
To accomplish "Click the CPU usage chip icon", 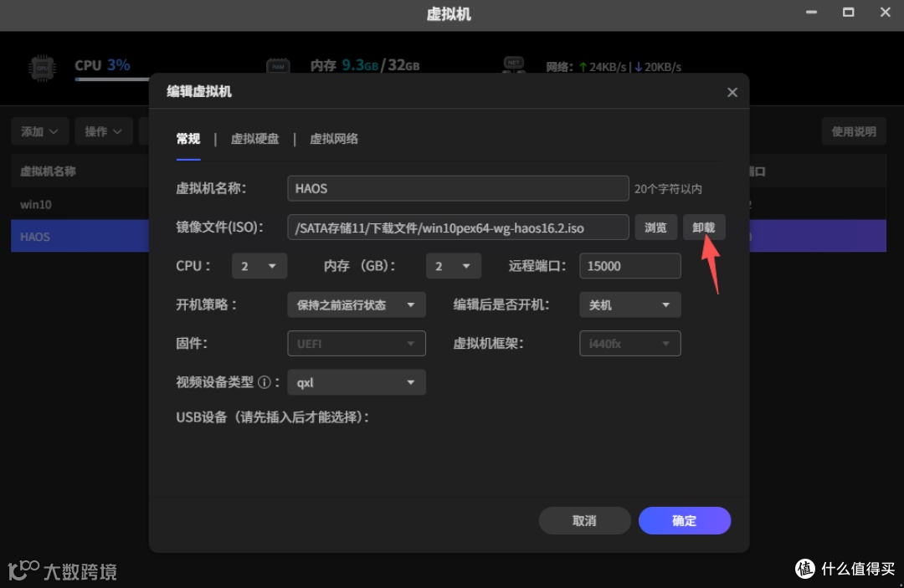I will coord(42,67).
